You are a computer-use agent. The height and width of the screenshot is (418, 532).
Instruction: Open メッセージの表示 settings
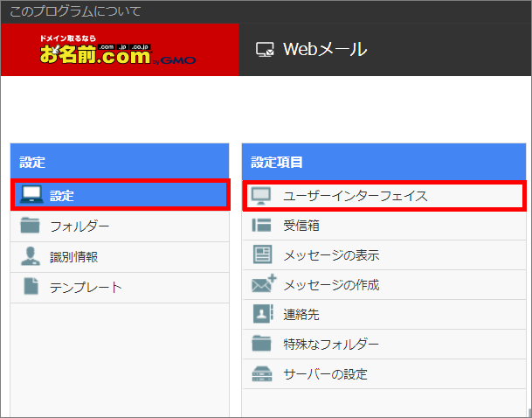(x=384, y=255)
